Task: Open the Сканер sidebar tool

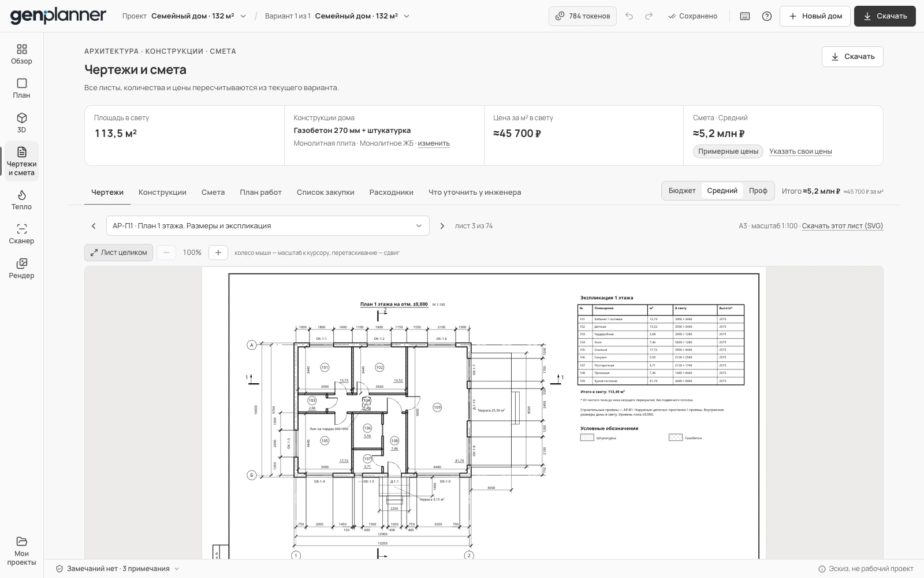Action: (x=21, y=234)
